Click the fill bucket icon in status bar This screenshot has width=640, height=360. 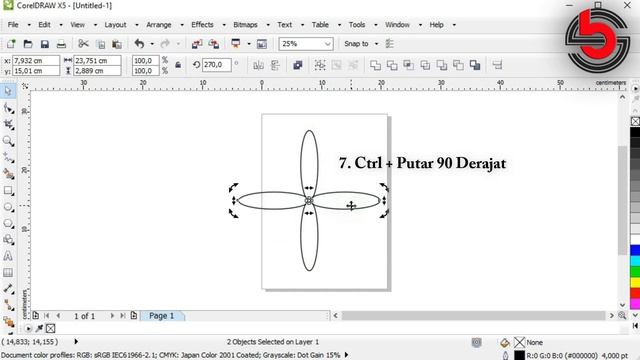[504, 342]
